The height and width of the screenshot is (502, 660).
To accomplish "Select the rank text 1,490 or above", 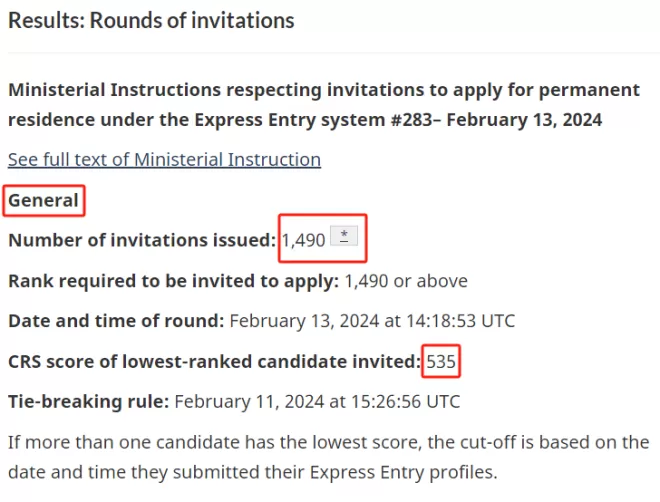I will pyautogui.click(x=406, y=281).
